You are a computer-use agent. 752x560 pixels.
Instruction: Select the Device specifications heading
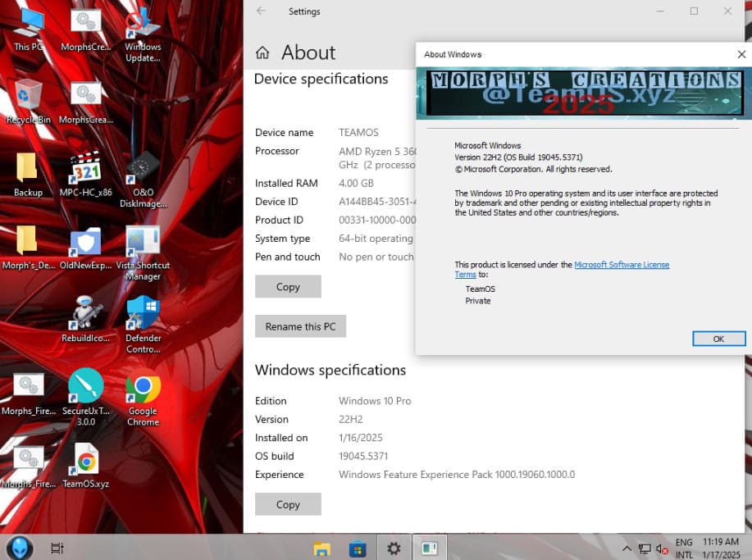click(321, 79)
